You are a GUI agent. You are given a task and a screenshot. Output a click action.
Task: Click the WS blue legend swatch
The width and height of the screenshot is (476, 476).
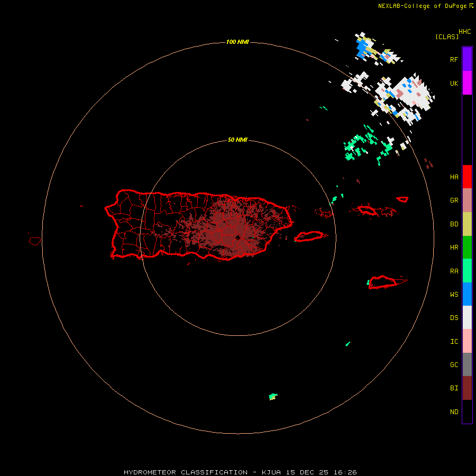tap(467, 294)
